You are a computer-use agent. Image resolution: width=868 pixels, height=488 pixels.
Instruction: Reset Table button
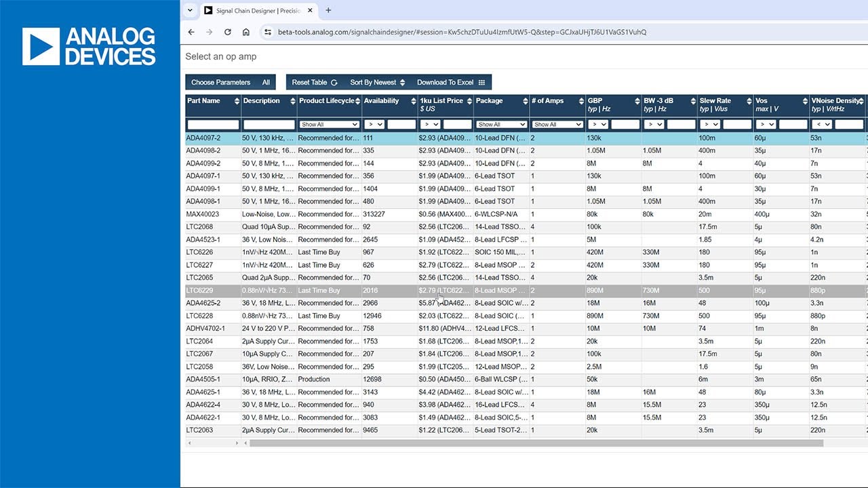(315, 82)
